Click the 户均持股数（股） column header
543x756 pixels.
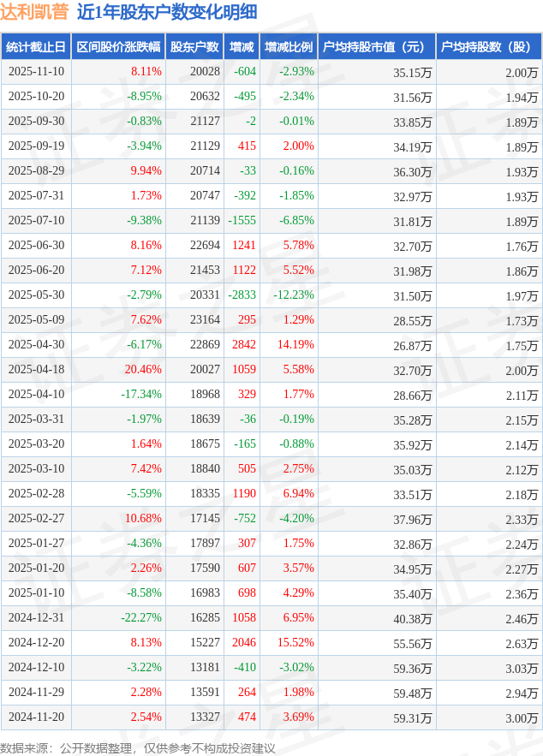click(487, 47)
